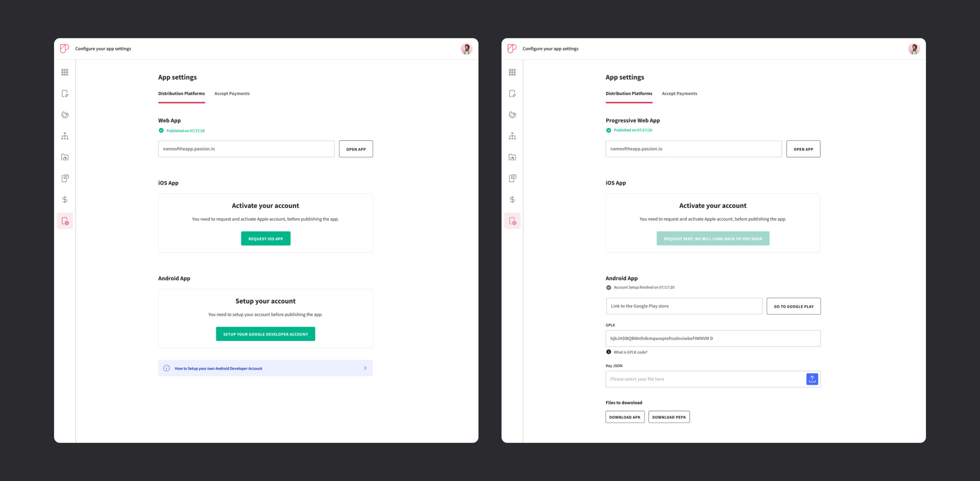Expand the 'How to Setup' banner chevron arrow
This screenshot has width=980, height=481.
(365, 368)
